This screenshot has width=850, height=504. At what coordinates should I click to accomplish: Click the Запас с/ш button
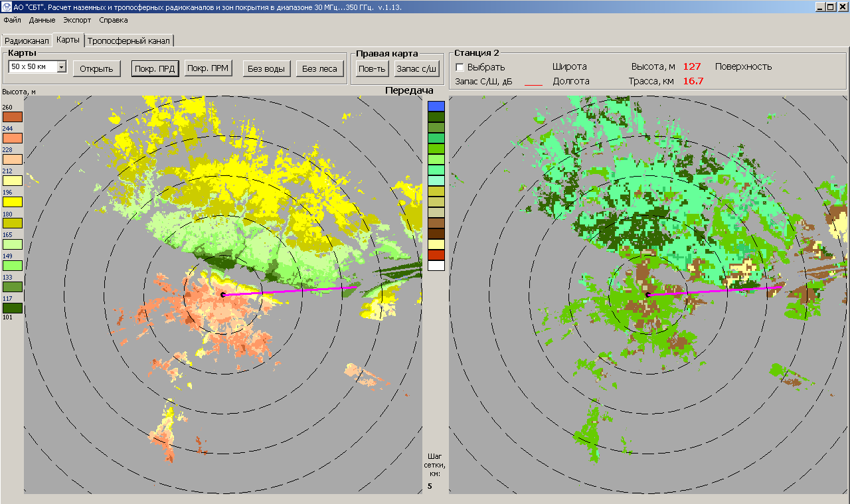(416, 68)
